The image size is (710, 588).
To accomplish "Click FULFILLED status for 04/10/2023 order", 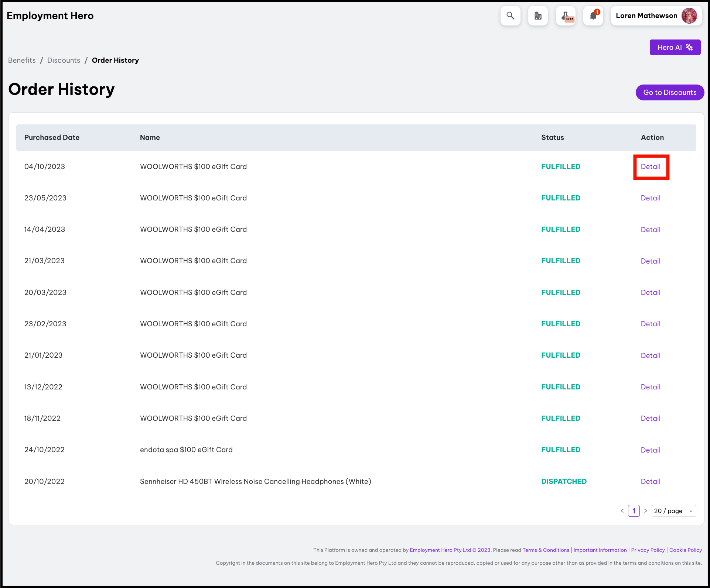I will click(x=561, y=166).
